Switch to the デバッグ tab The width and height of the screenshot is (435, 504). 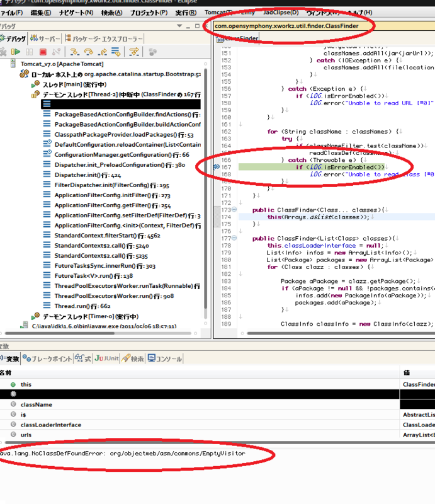pyautogui.click(x=13, y=39)
